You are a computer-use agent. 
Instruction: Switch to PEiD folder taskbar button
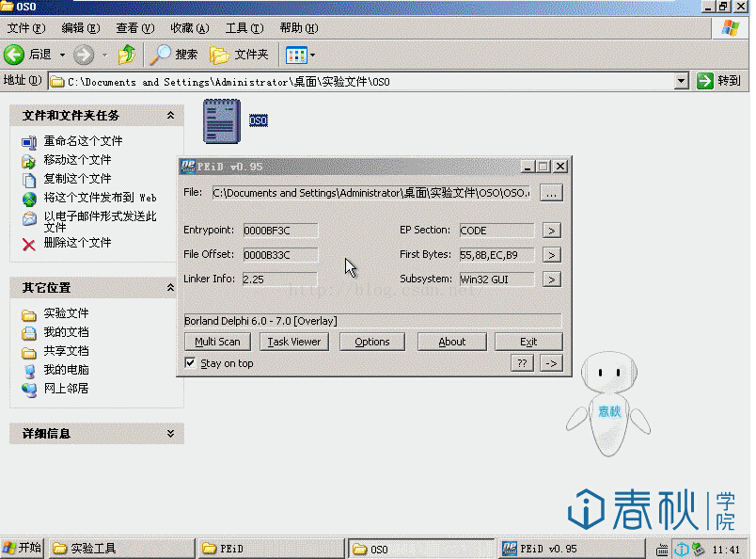pos(273,549)
